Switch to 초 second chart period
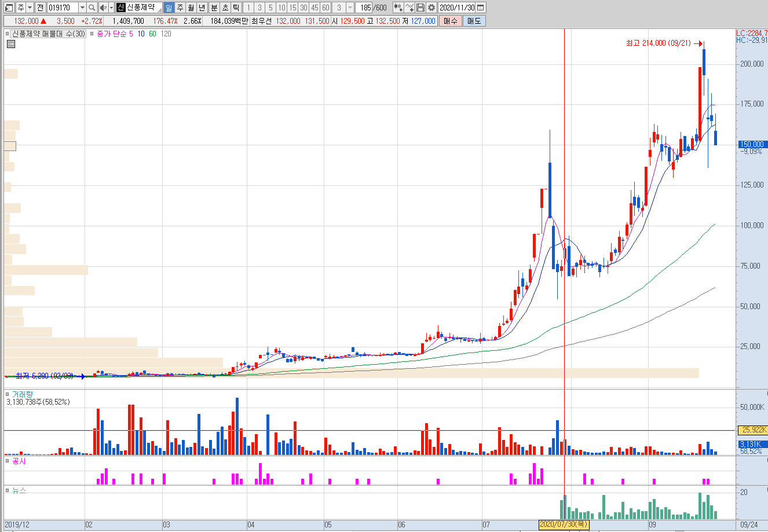768x532 pixels. coord(225,8)
